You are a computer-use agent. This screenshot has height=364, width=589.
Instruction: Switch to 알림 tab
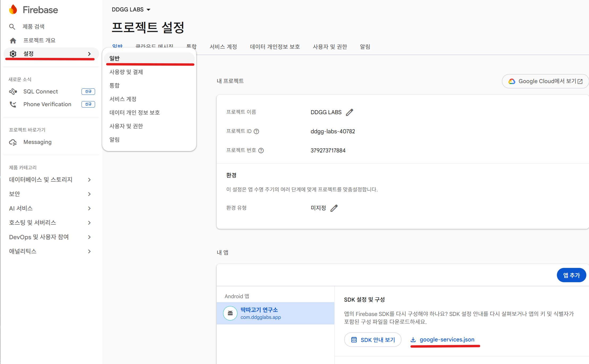[365, 47]
